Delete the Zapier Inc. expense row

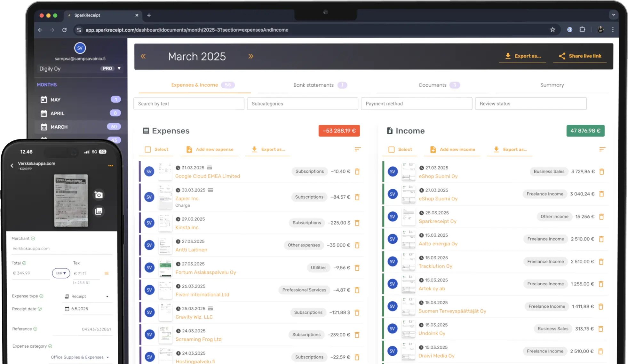point(357,197)
